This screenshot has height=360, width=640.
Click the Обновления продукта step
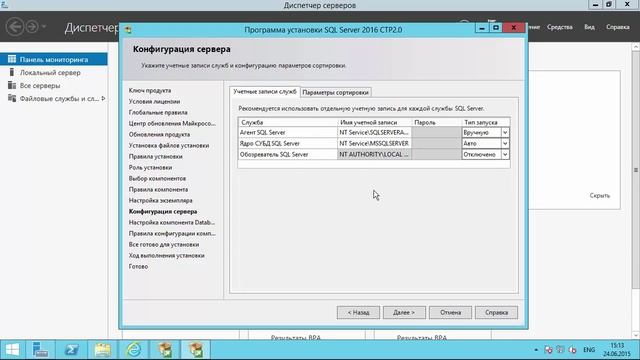(159, 134)
